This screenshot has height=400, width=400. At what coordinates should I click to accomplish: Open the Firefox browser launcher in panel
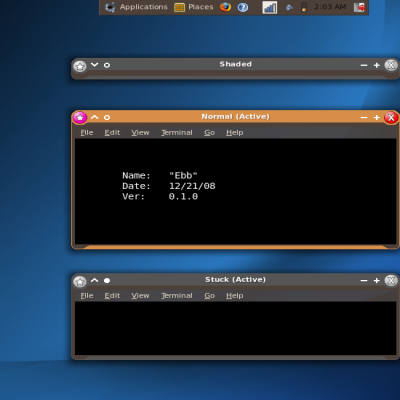pyautogui.click(x=226, y=7)
